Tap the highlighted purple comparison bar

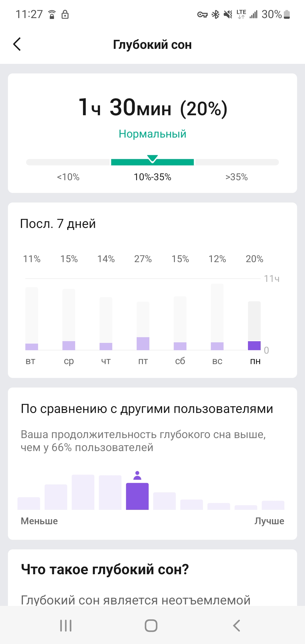[137, 496]
